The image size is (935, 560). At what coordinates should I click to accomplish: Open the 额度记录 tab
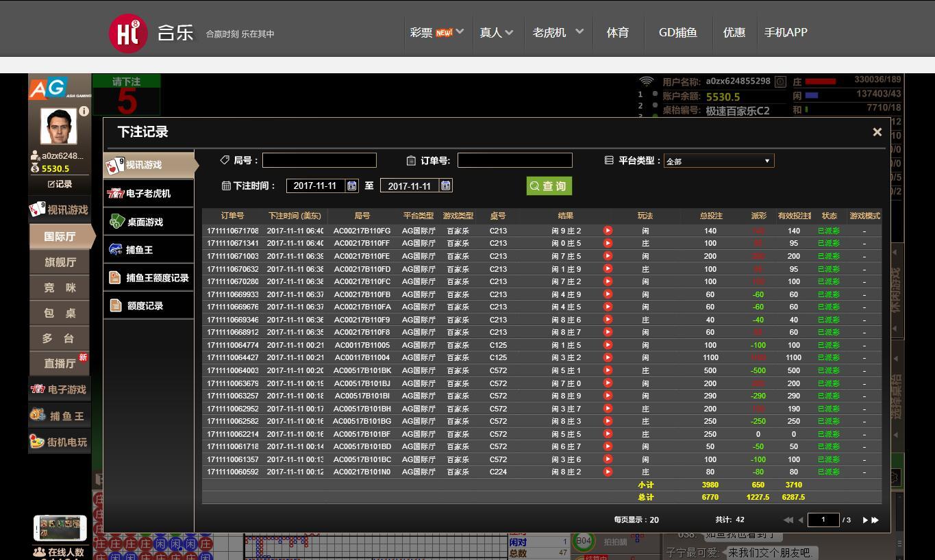[x=149, y=306]
